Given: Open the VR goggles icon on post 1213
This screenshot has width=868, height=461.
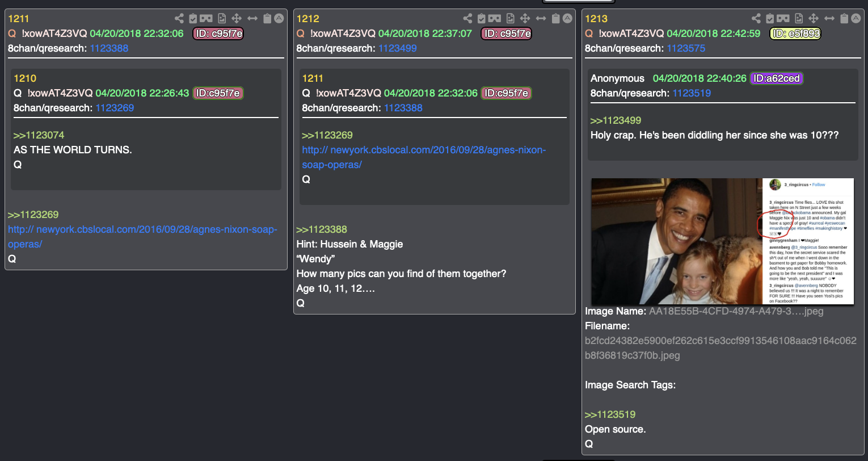Looking at the screenshot, I should [x=783, y=18].
